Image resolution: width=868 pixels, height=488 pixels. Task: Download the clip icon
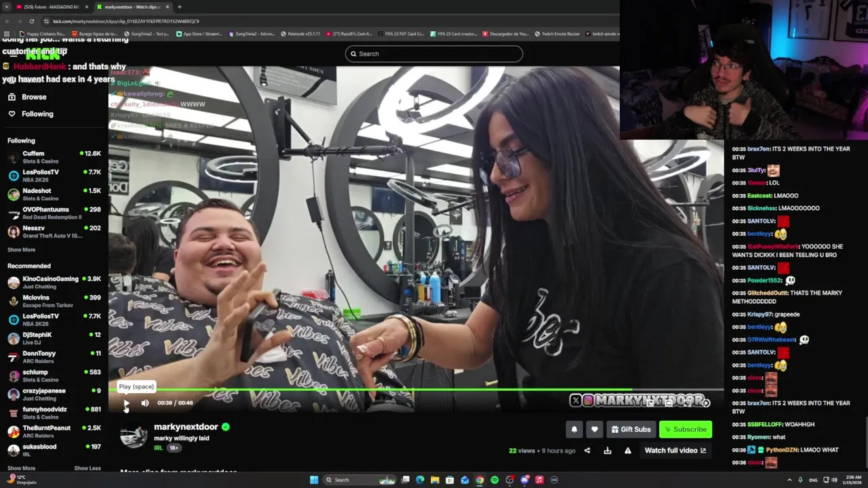[608, 450]
